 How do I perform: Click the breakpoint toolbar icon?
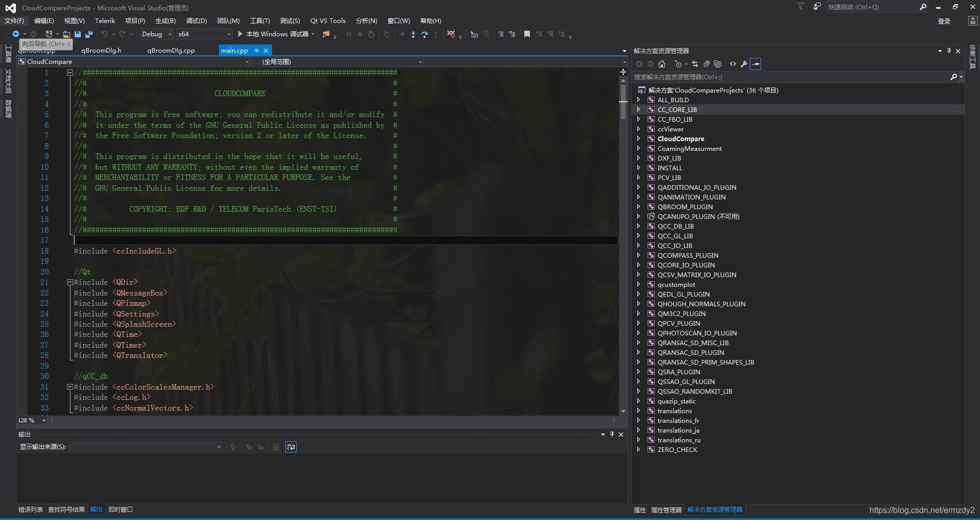pyautogui.click(x=451, y=34)
